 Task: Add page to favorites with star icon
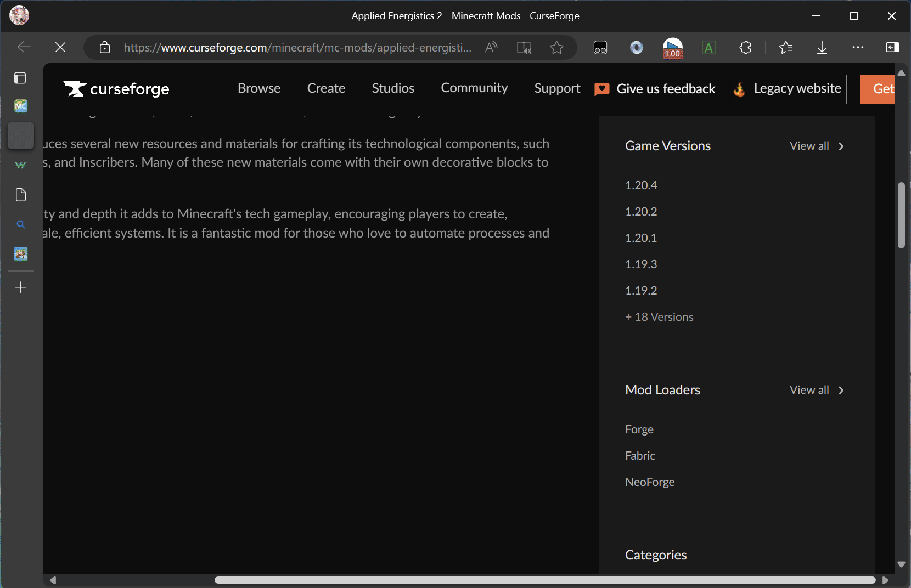click(x=556, y=48)
